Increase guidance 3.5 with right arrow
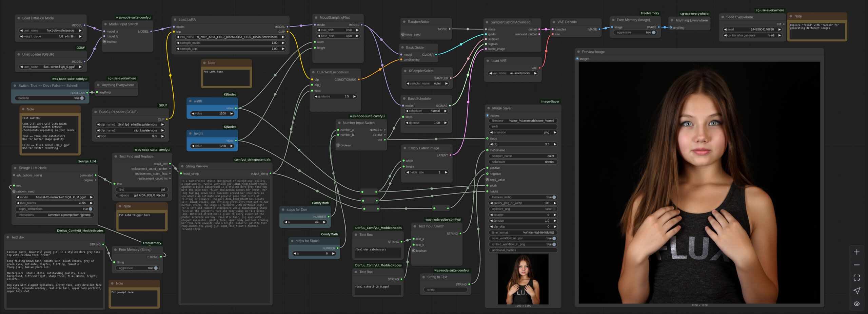This screenshot has height=314, width=868. pos(354,96)
